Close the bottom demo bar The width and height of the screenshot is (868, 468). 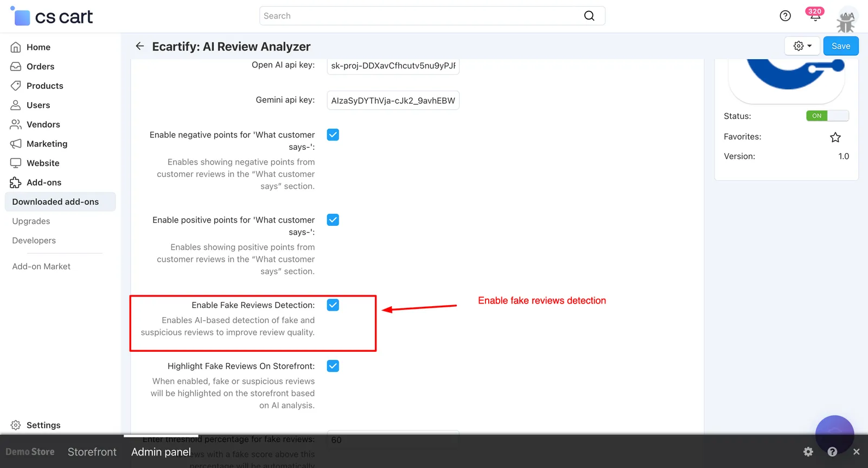click(x=856, y=452)
